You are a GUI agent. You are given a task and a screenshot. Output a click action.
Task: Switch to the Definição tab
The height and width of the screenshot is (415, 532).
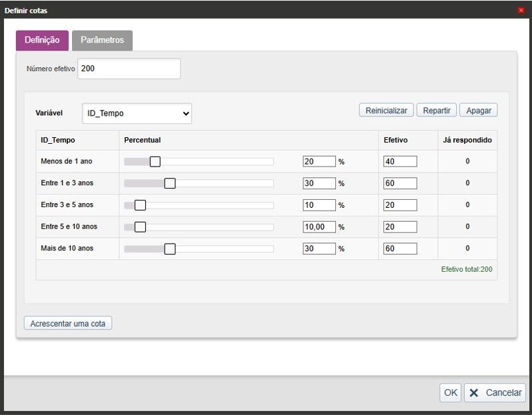click(x=42, y=41)
